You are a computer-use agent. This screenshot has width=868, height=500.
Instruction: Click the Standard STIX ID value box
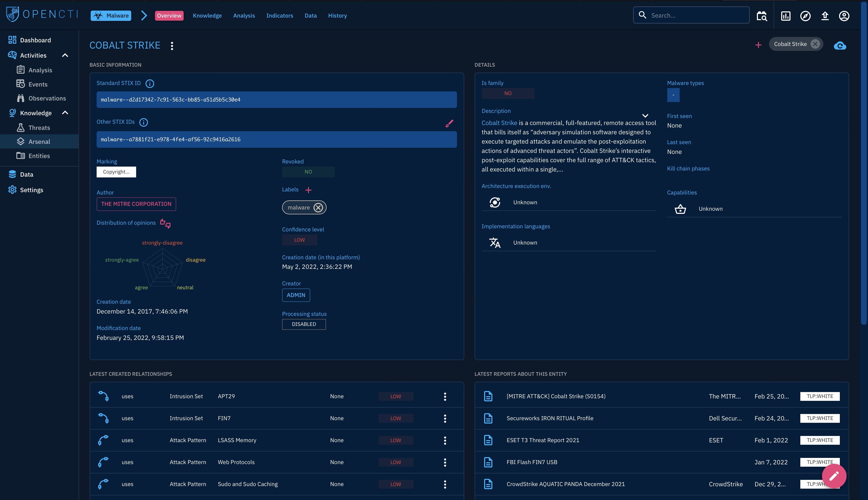276,100
